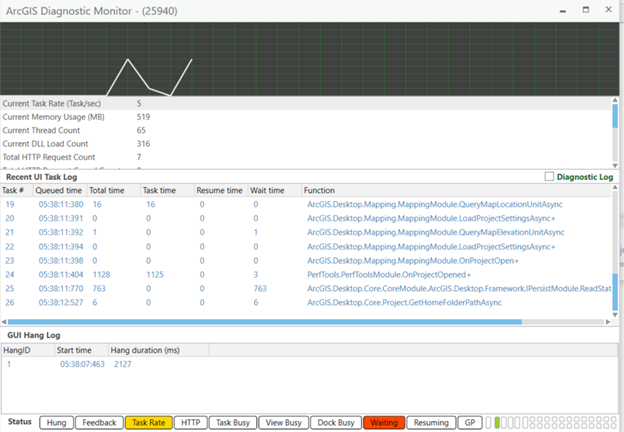Click Hang duration (ms) column header
624x432 pixels.
coord(159,350)
